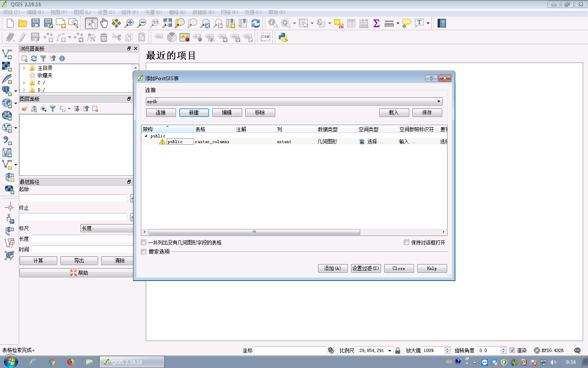Expand the home directory node
588x368 pixels.
pyautogui.click(x=24, y=68)
